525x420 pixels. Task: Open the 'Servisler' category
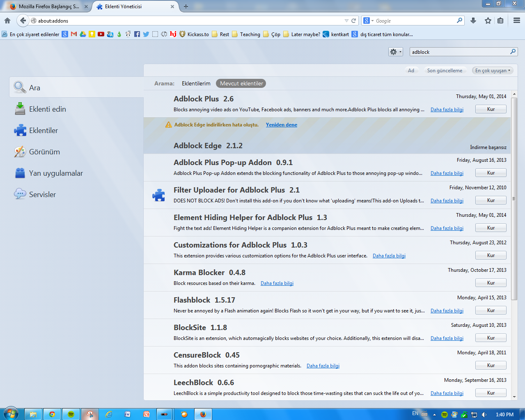[x=76, y=194]
